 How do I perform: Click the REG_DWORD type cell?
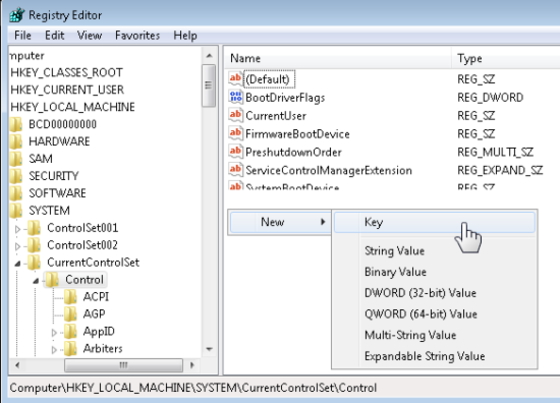click(490, 98)
